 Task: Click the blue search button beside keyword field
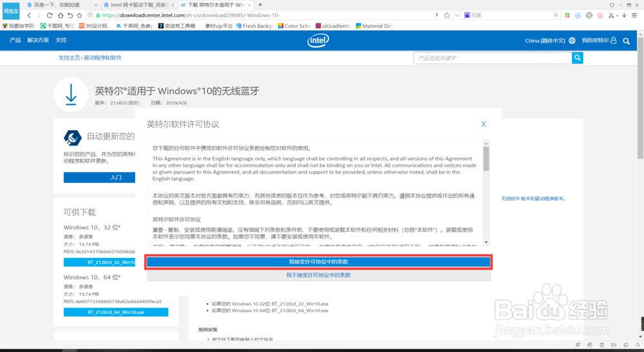[x=578, y=58]
